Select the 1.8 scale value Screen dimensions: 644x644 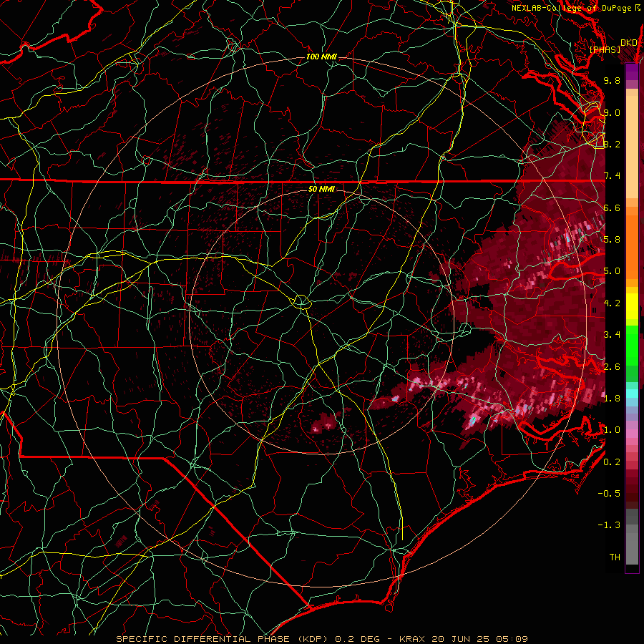tap(612, 399)
